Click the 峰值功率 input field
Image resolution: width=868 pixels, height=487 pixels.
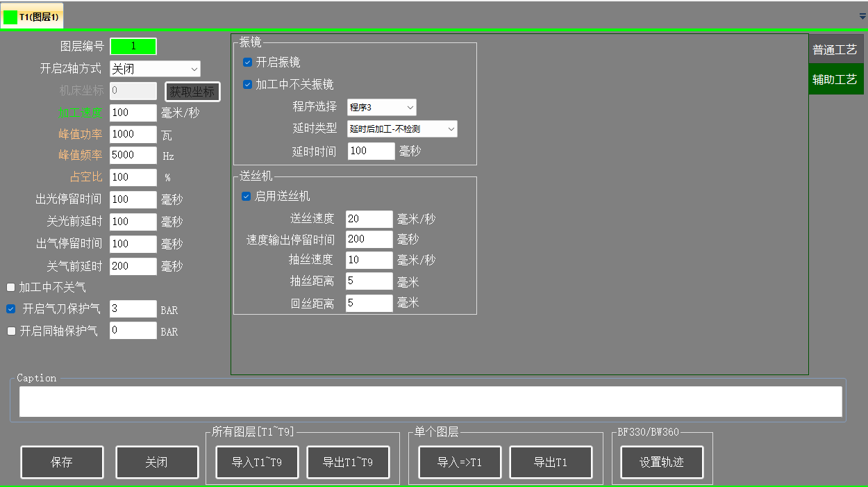coord(133,135)
